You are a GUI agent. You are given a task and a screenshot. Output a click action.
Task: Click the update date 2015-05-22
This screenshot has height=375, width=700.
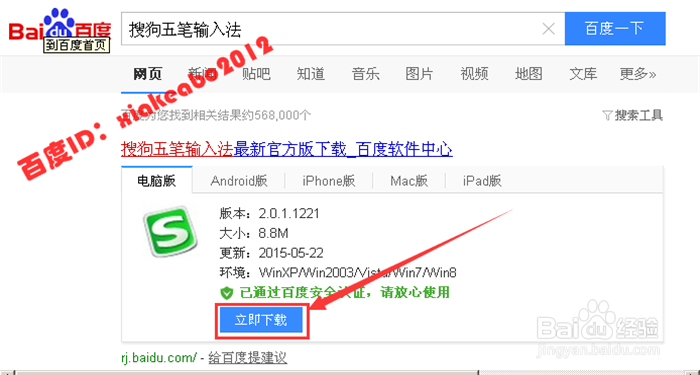click(291, 253)
